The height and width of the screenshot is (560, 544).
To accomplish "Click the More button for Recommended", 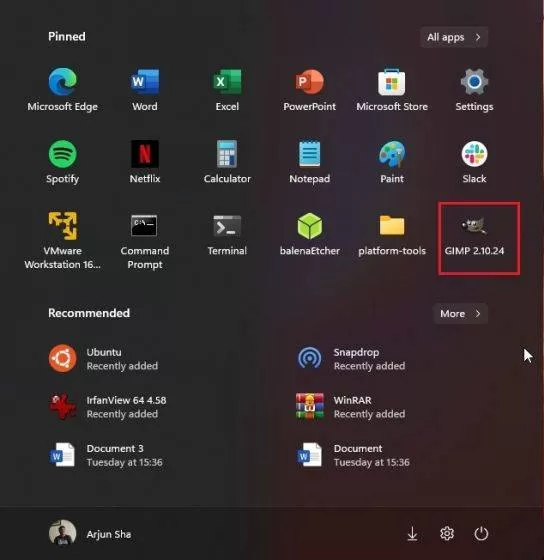I will click(460, 314).
